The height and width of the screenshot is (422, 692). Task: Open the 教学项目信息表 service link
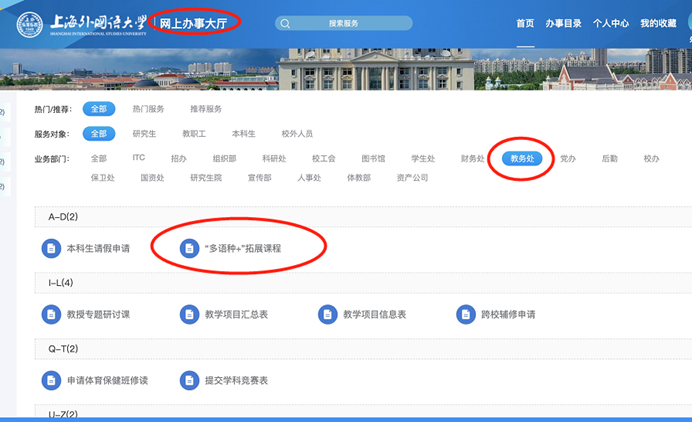click(375, 315)
